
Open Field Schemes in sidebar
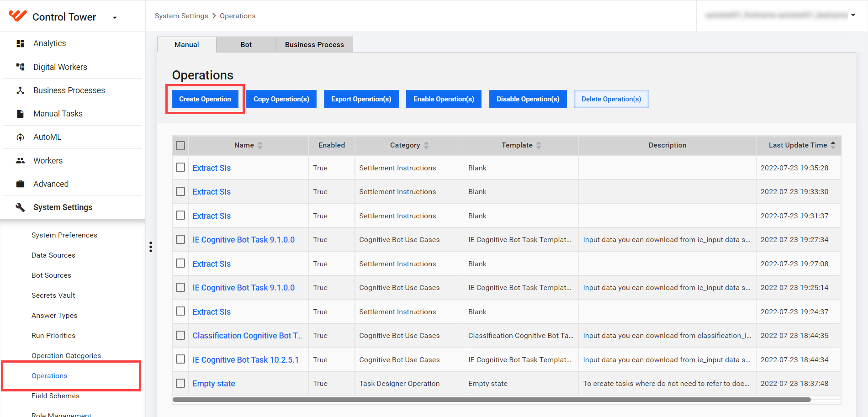click(x=55, y=396)
